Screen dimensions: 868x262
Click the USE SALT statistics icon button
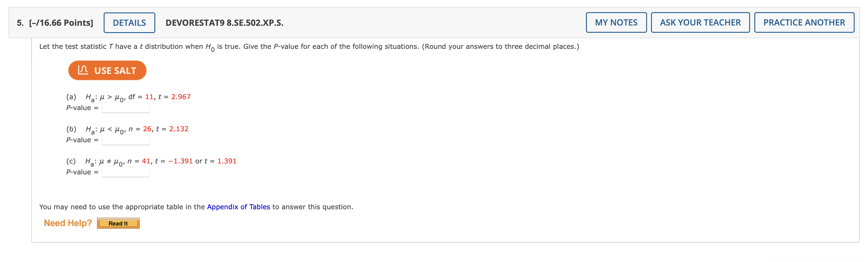coord(107,70)
